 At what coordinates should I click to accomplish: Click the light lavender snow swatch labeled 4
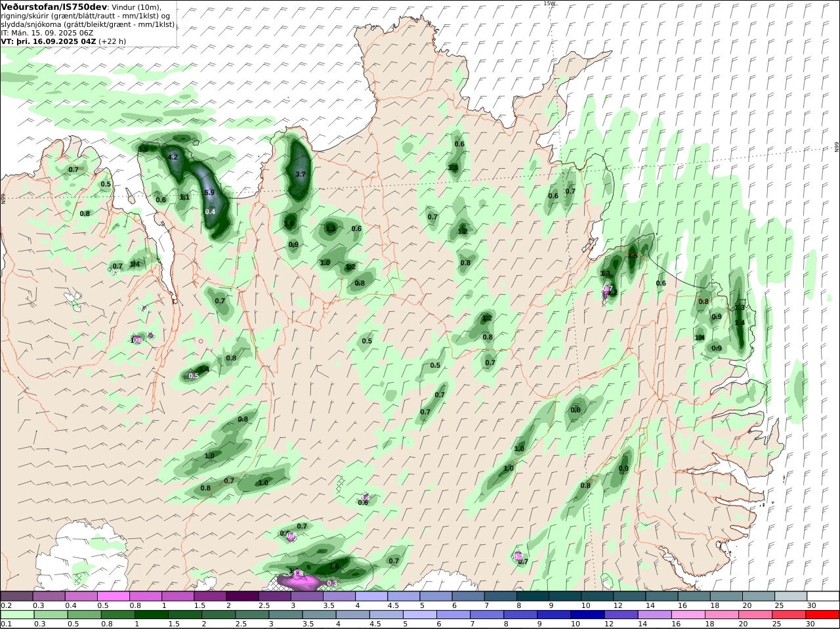(370, 596)
